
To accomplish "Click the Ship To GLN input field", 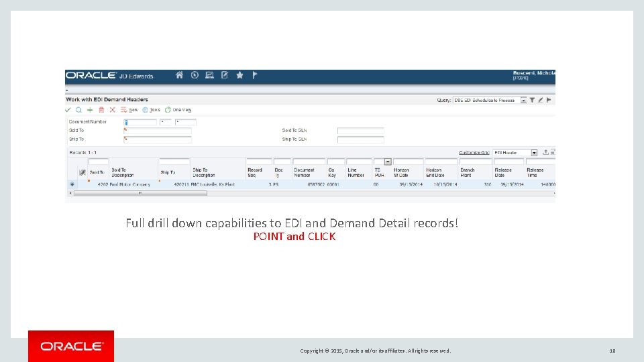I will [x=361, y=139].
